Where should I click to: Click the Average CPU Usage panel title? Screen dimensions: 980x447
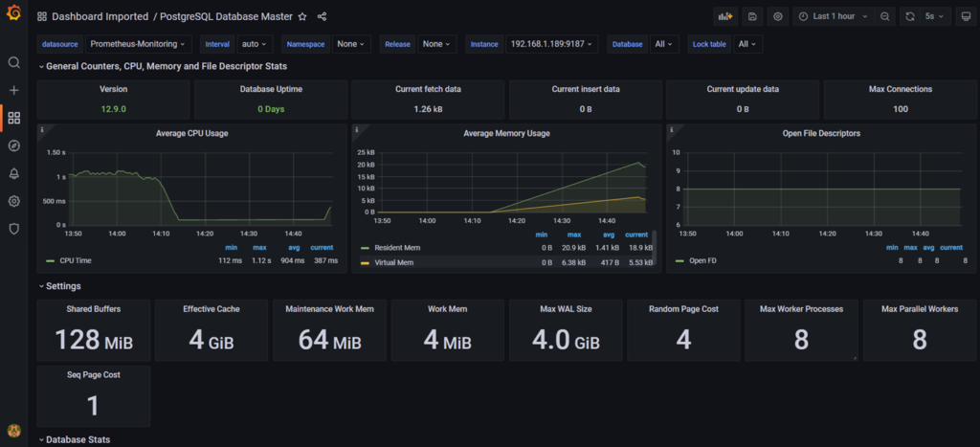pyautogui.click(x=191, y=133)
